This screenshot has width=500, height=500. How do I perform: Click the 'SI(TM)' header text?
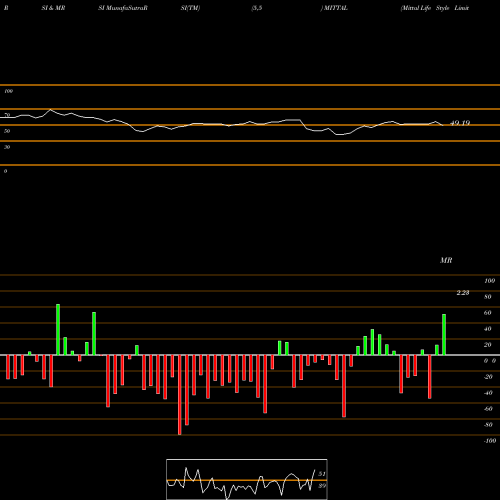tap(190, 8)
